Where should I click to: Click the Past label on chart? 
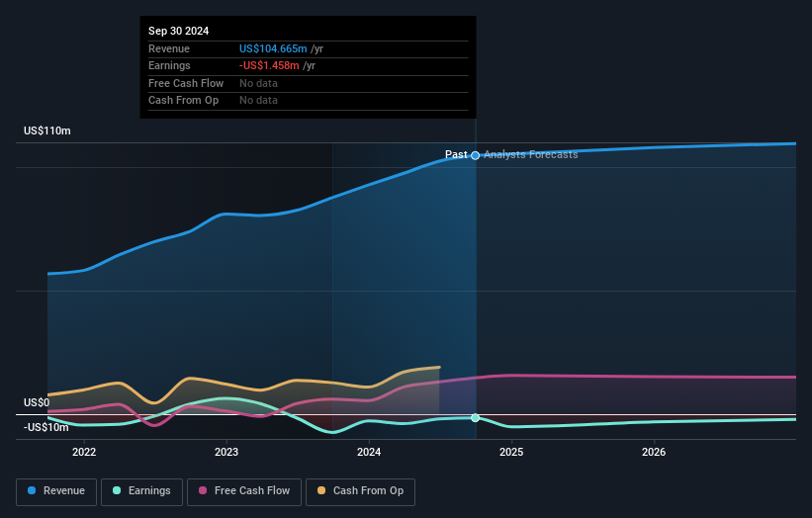[456, 154]
